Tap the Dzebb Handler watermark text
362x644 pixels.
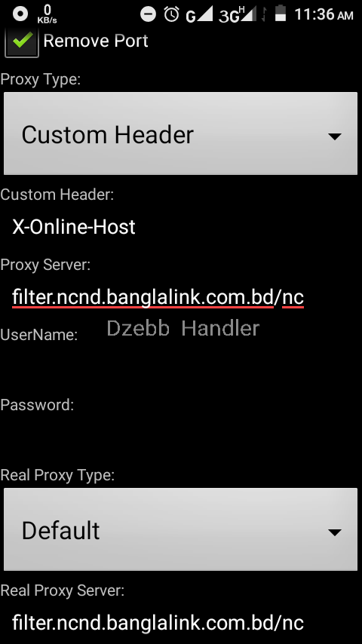point(183,329)
